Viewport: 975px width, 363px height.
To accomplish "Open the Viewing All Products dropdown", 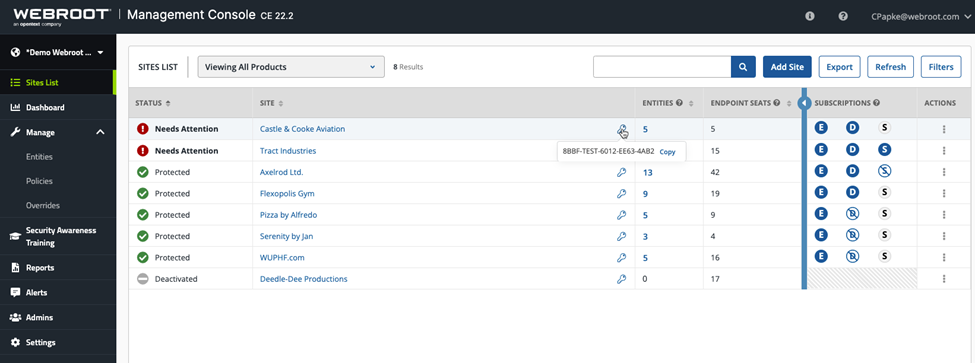I will [291, 67].
